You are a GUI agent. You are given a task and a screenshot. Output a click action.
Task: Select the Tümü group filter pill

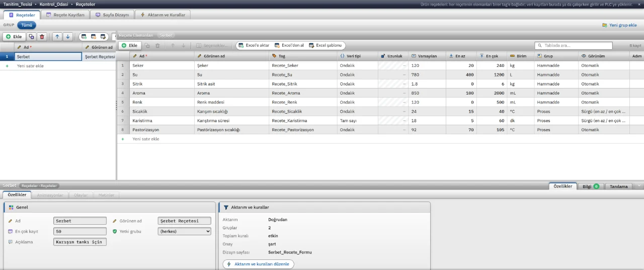27,25
